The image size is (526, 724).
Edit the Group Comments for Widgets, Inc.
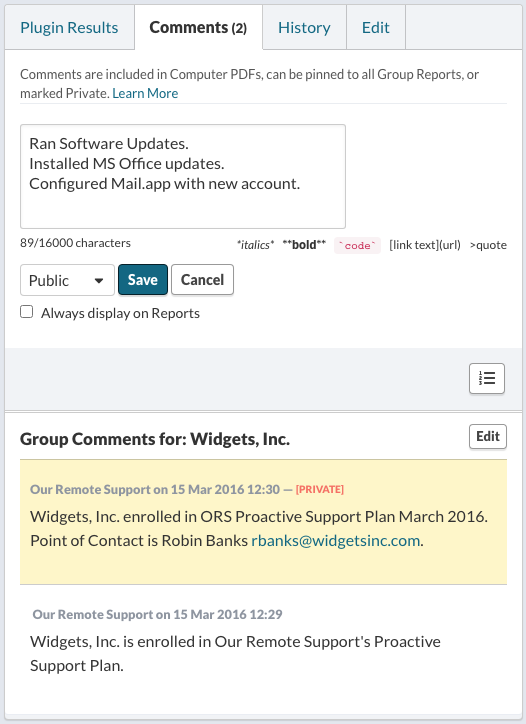coord(488,436)
